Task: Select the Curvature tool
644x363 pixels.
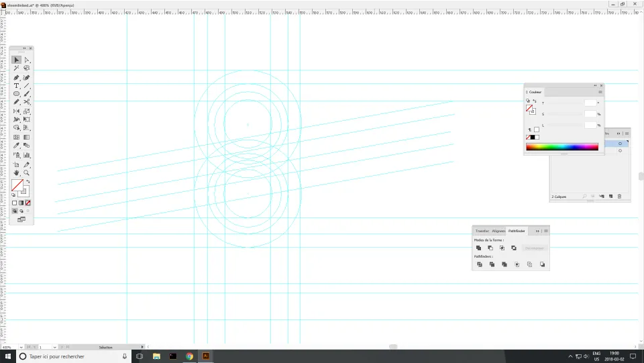Action: click(x=27, y=78)
